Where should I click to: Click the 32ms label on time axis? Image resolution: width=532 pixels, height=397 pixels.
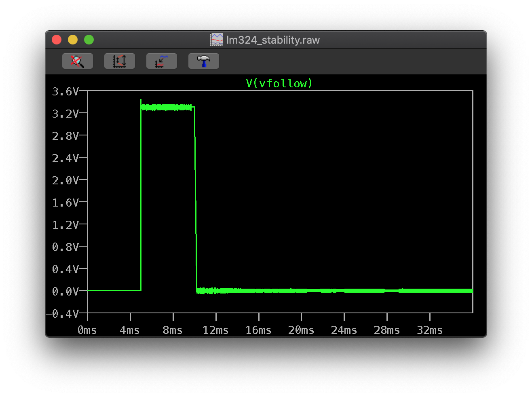[x=430, y=330]
